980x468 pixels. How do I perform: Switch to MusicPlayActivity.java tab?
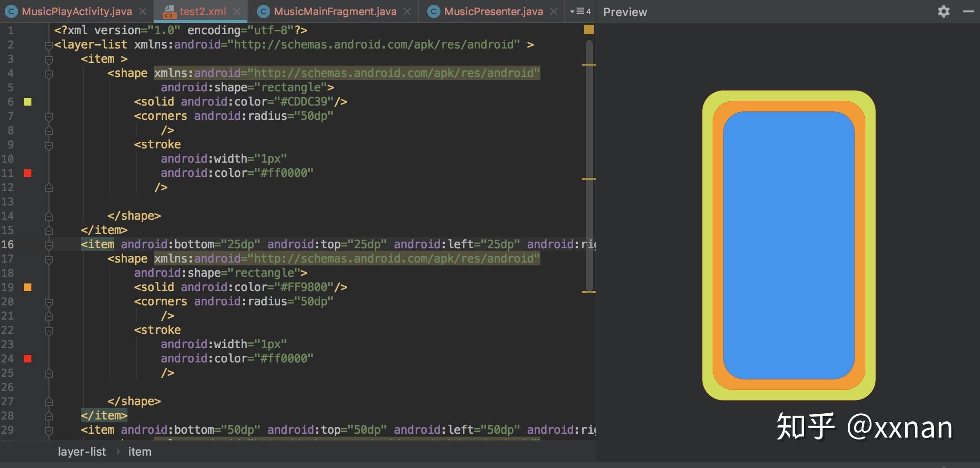pos(77,11)
